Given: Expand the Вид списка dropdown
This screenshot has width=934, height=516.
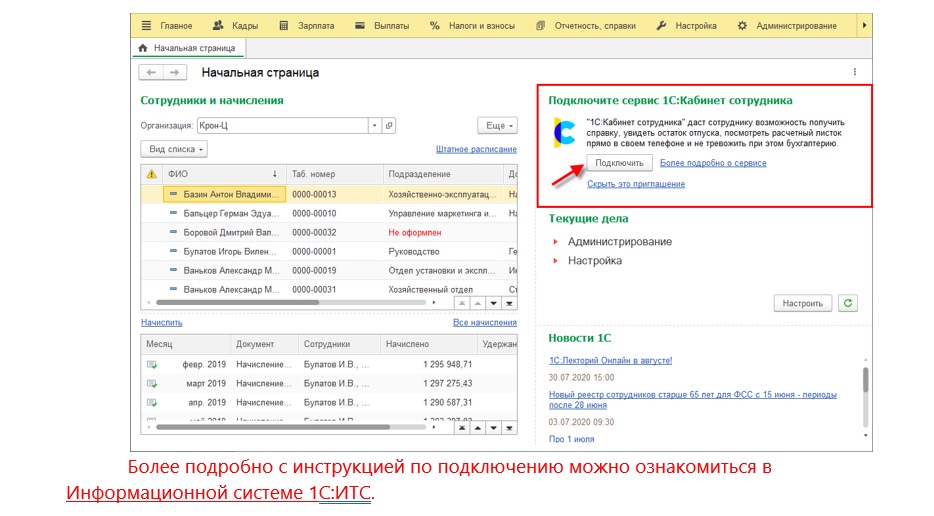Looking at the screenshot, I should [x=177, y=149].
